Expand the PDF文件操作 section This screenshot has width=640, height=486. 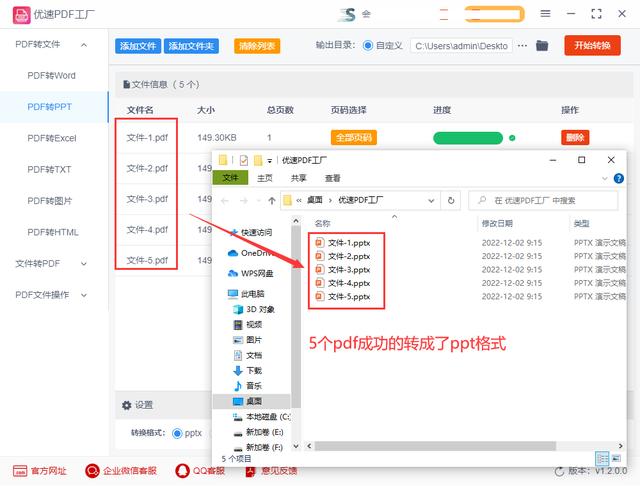[84, 295]
